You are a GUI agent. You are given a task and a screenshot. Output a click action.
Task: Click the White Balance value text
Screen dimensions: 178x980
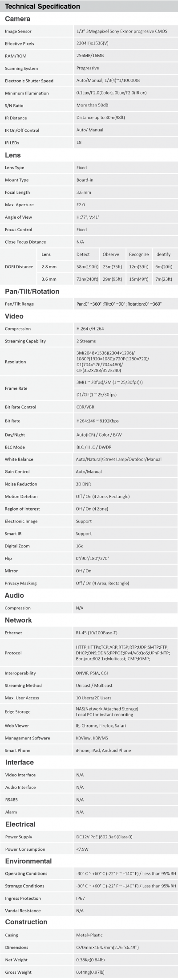click(x=119, y=459)
